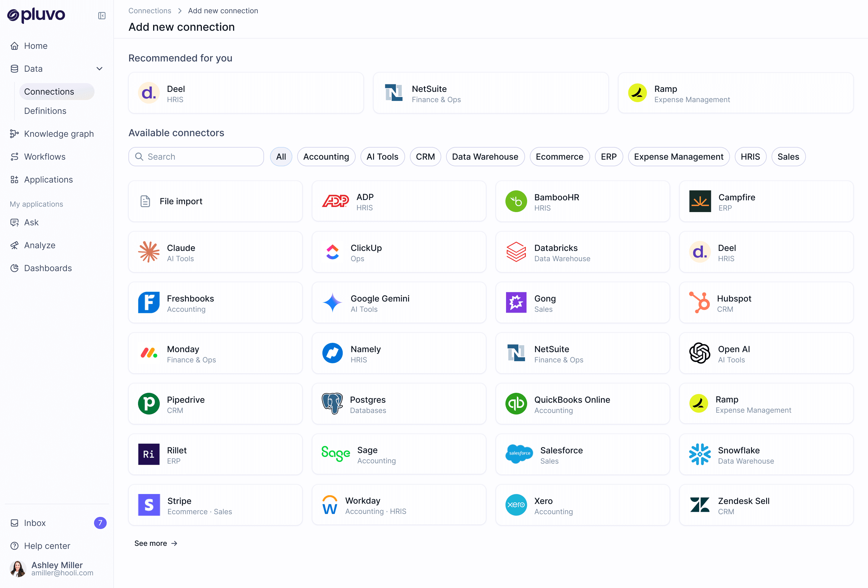
Task: Click the Claude starburst logo
Action: click(149, 252)
